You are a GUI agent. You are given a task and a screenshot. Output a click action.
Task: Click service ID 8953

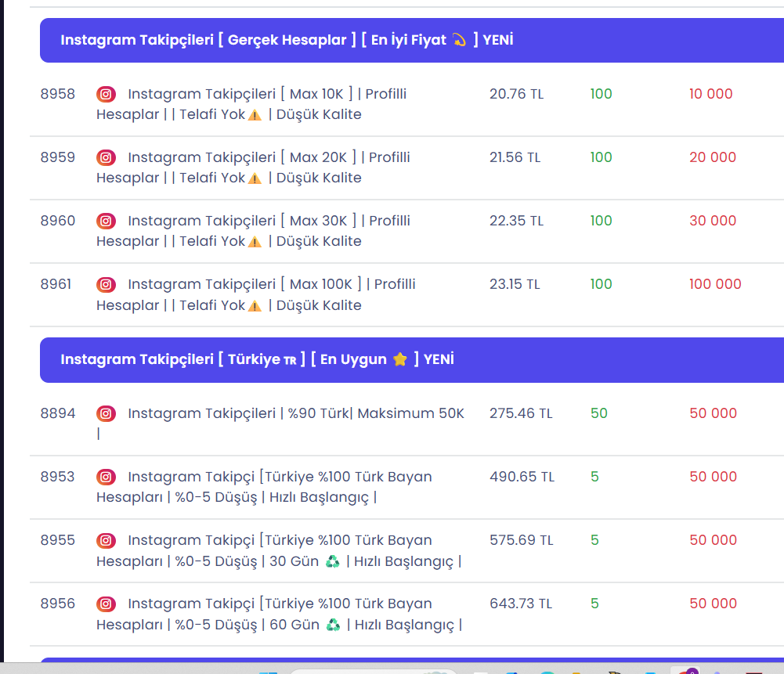pos(57,477)
